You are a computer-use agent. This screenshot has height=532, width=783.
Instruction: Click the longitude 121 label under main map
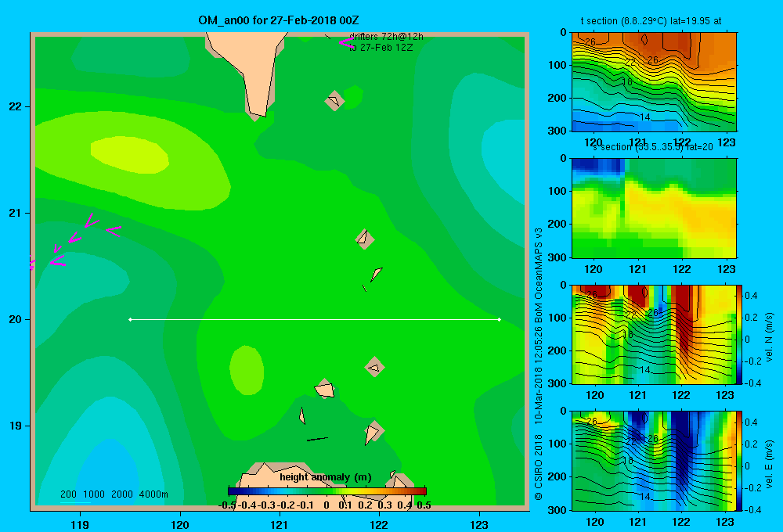point(280,524)
